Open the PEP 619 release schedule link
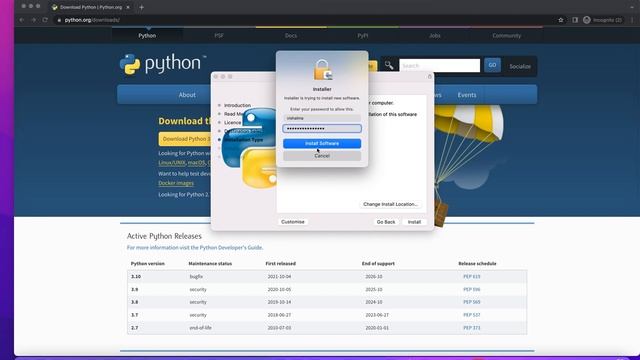640x360 pixels. (471, 276)
